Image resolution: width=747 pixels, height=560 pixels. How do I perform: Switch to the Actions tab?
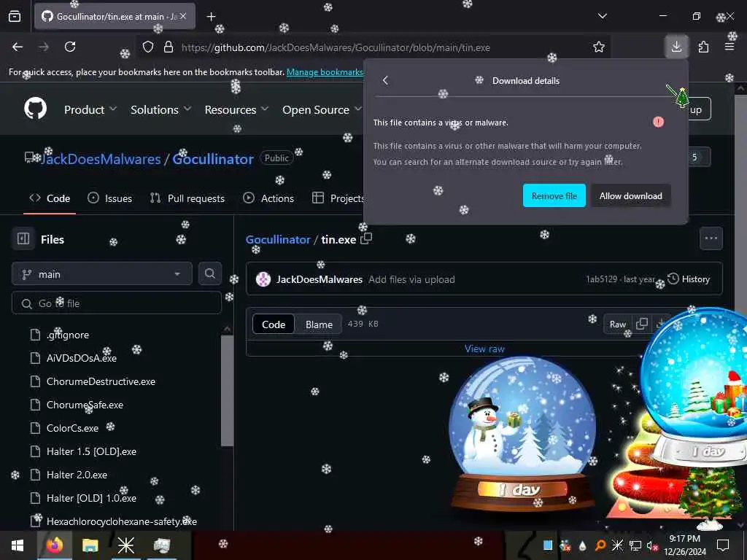(x=268, y=198)
